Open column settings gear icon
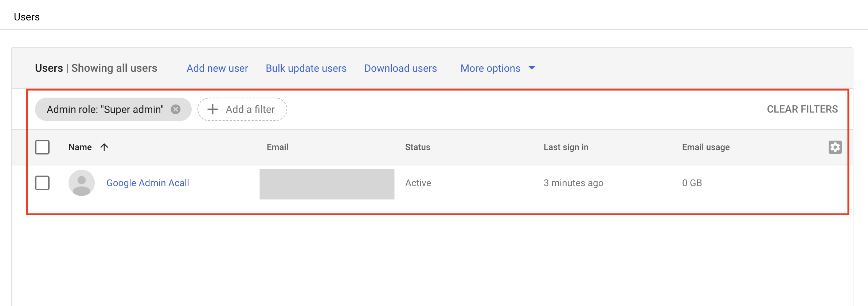Screen dimensions: 868x306 tap(835, 147)
